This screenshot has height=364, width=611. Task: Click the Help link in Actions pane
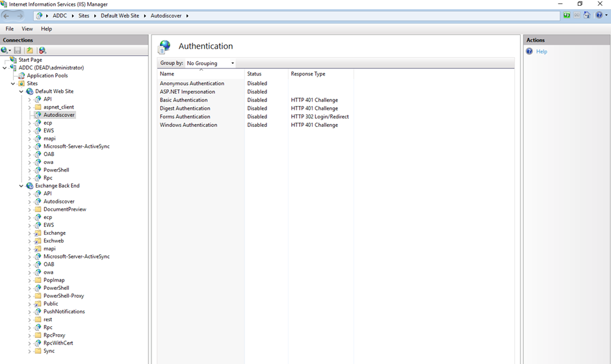[541, 51]
